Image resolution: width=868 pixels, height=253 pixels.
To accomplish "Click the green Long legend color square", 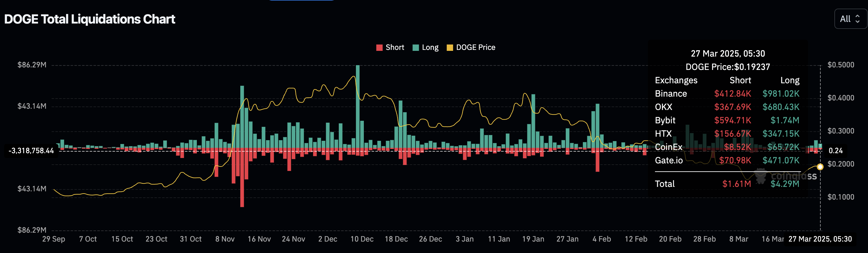I will (416, 48).
